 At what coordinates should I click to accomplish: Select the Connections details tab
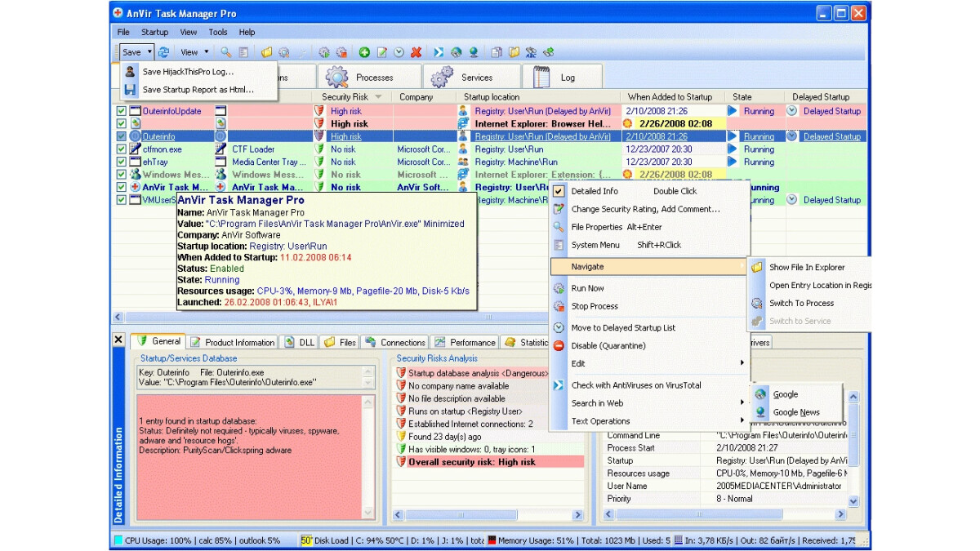[x=395, y=342]
